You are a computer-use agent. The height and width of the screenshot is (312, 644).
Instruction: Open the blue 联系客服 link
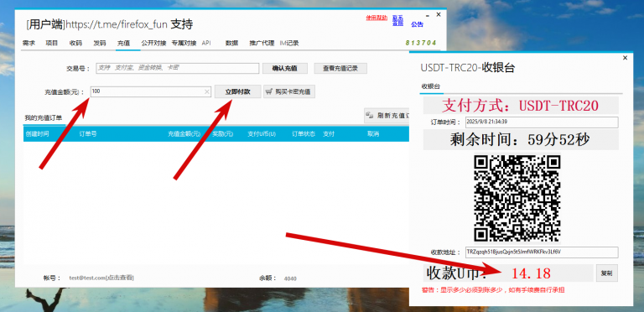[x=397, y=20]
